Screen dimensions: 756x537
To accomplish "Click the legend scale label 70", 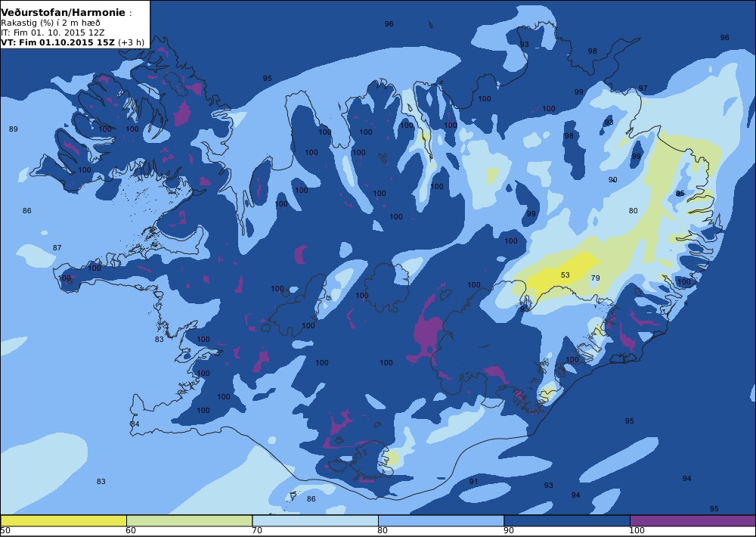I will point(257,531).
